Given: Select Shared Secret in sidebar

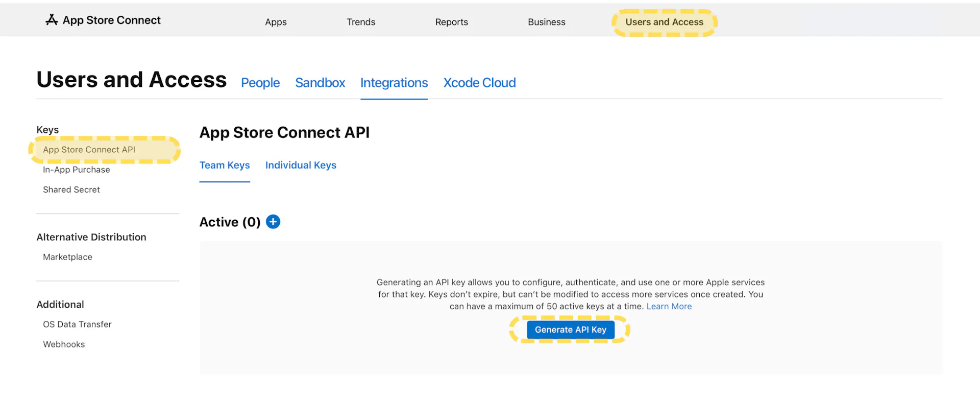Looking at the screenshot, I should click(71, 190).
